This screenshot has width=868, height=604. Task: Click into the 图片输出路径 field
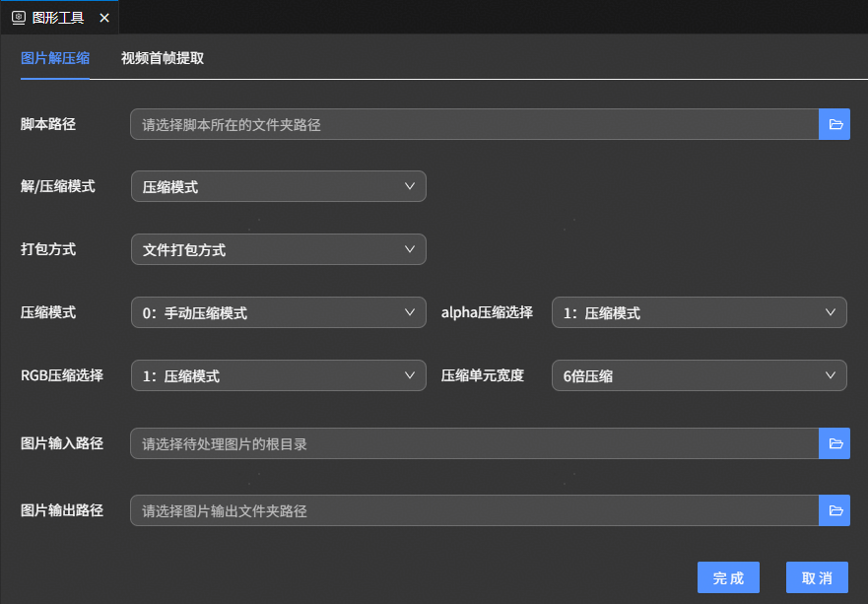point(474,510)
